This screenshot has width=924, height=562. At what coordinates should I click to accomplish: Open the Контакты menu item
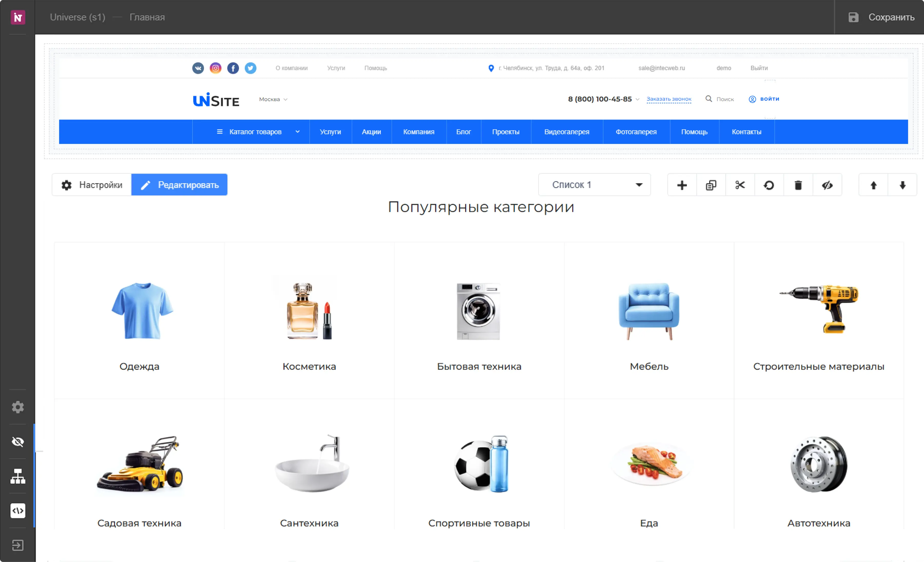[x=746, y=132]
